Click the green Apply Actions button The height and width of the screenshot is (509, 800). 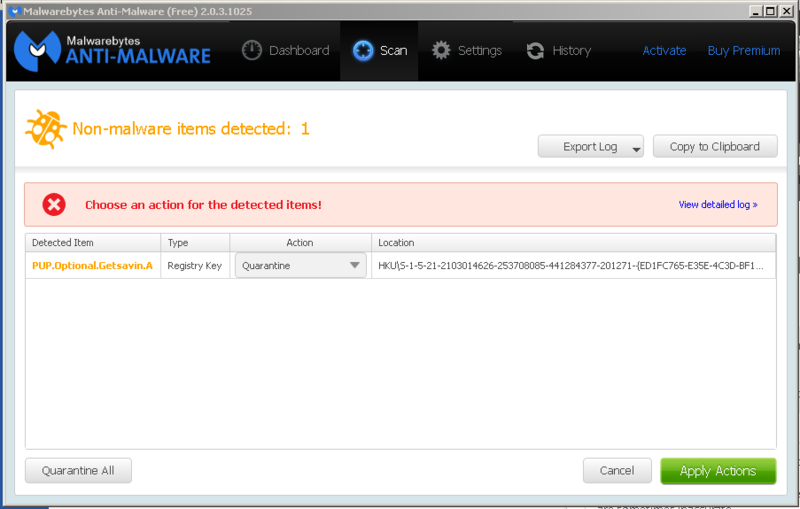717,471
